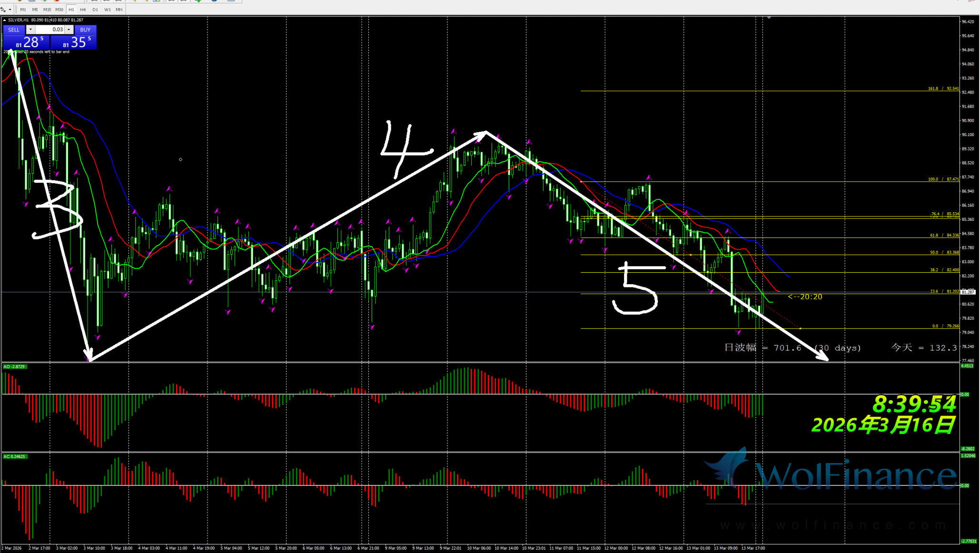Switch to M15 timeframe

47,10
